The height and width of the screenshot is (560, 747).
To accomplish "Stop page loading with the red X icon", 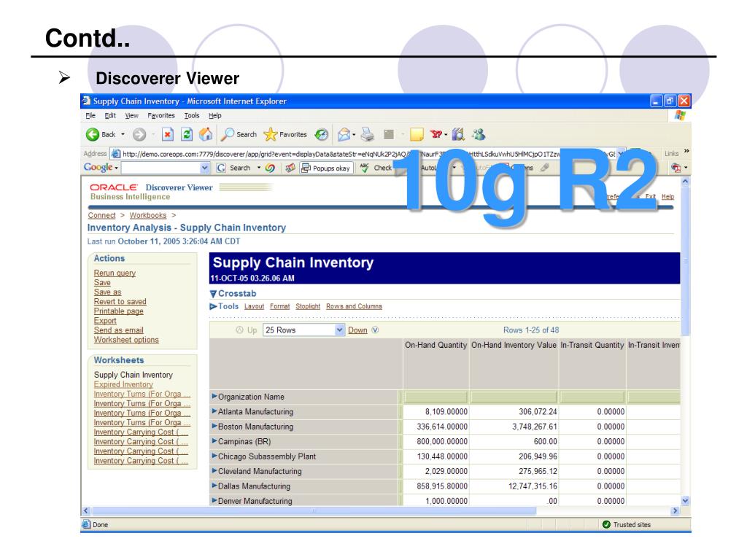I will [168, 135].
